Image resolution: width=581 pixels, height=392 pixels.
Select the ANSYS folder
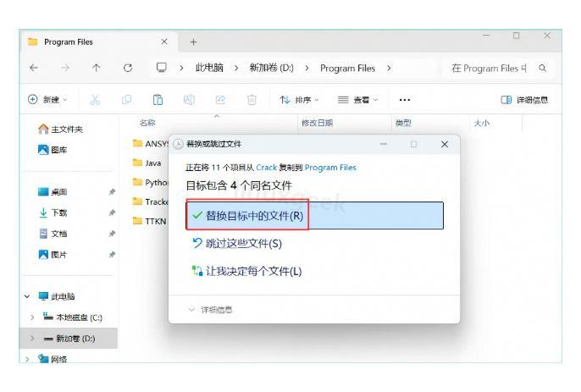(150, 144)
